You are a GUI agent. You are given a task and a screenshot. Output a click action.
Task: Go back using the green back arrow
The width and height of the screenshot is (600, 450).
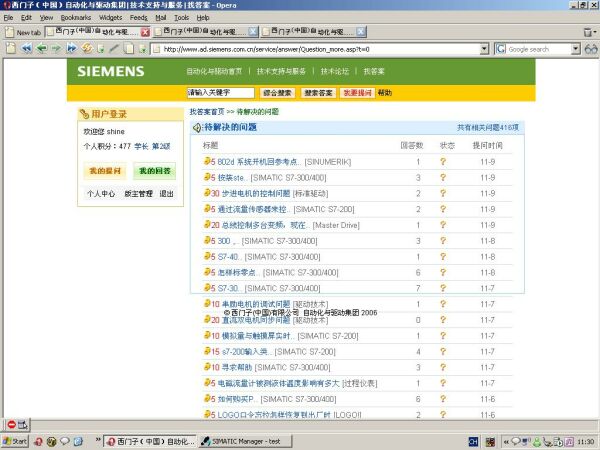point(41,49)
